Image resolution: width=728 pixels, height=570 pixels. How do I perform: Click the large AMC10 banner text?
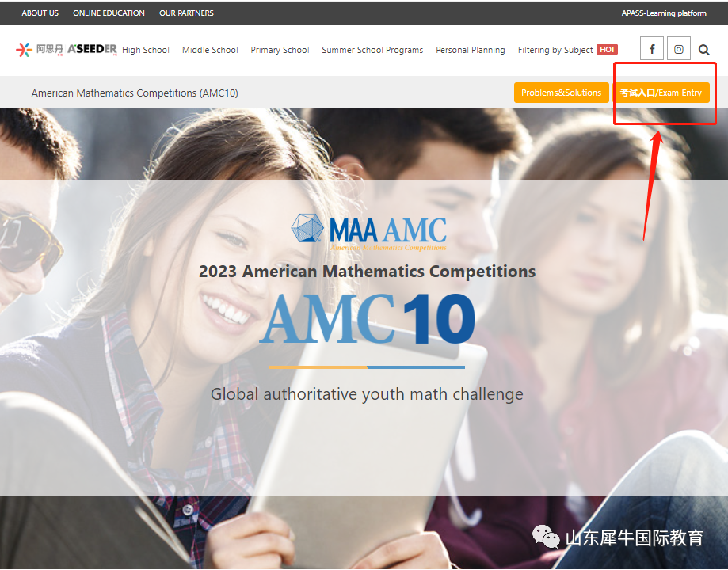click(x=368, y=319)
